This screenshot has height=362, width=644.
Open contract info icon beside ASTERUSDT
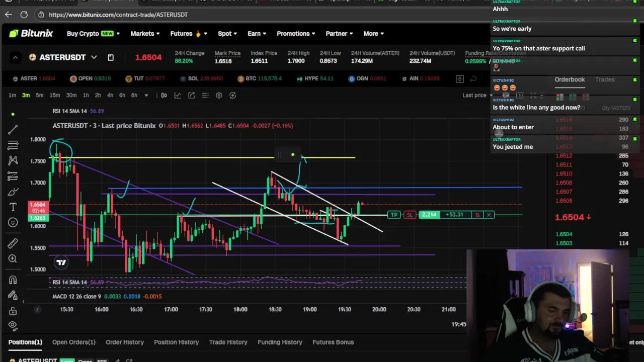tap(110, 57)
